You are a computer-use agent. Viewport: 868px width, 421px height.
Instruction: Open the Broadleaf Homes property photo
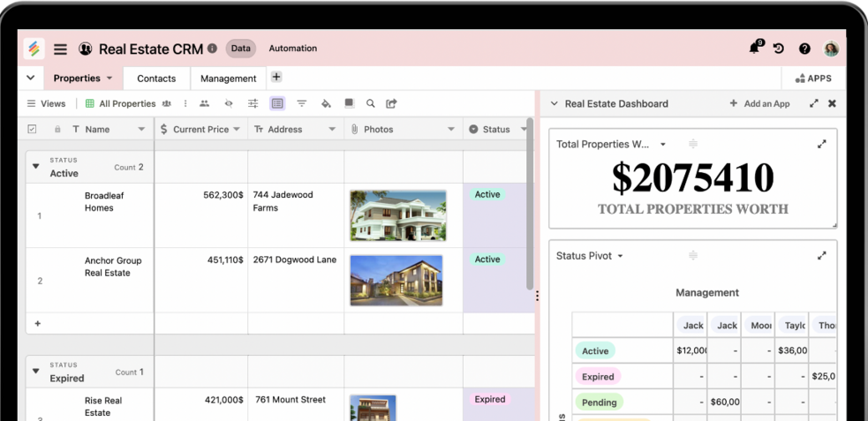click(x=397, y=215)
